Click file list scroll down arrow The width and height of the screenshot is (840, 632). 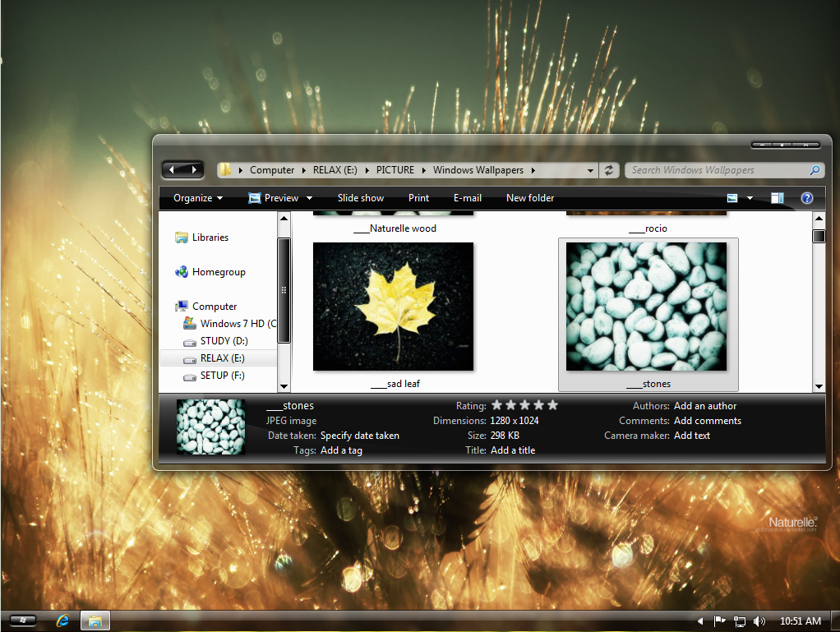pos(819,386)
